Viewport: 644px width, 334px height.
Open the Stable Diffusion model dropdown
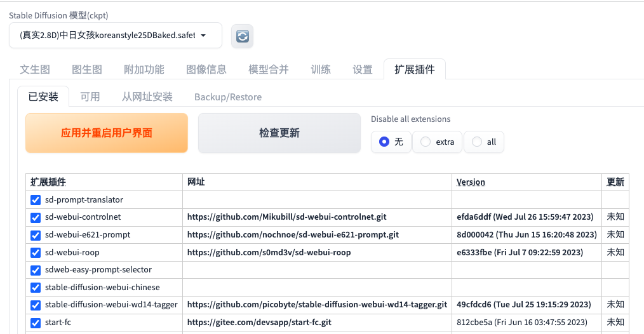pyautogui.click(x=116, y=36)
